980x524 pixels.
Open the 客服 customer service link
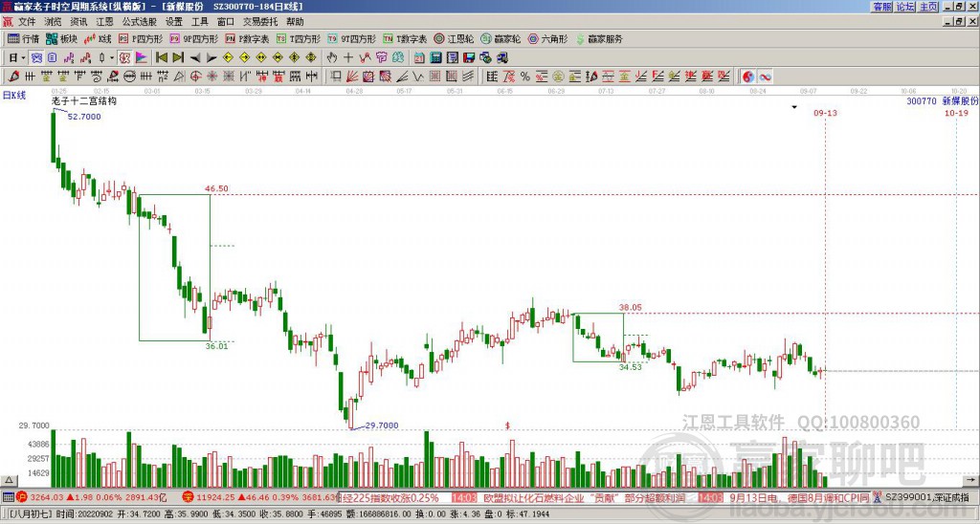pyautogui.click(x=882, y=7)
